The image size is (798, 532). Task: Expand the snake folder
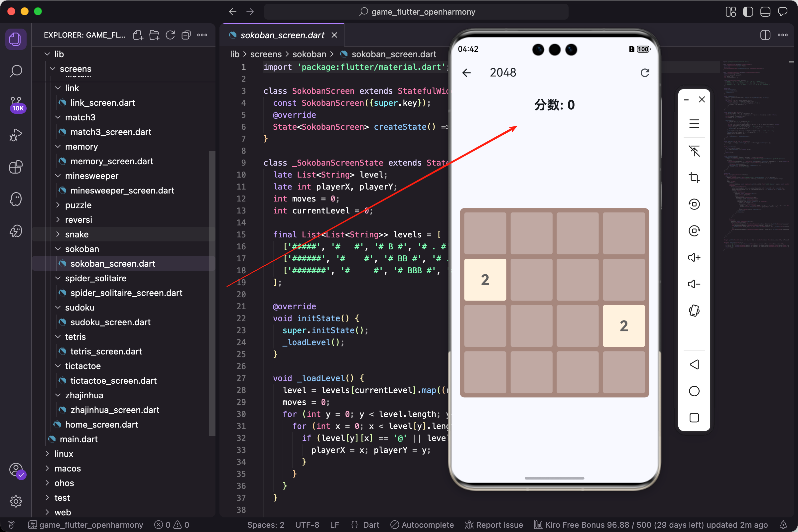click(x=77, y=234)
